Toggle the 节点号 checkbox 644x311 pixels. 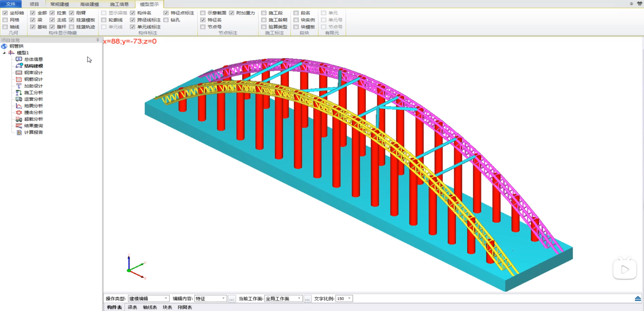click(203, 27)
